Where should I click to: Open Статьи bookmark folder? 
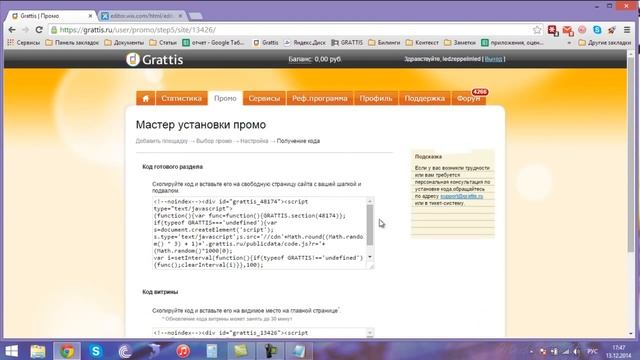coord(163,42)
